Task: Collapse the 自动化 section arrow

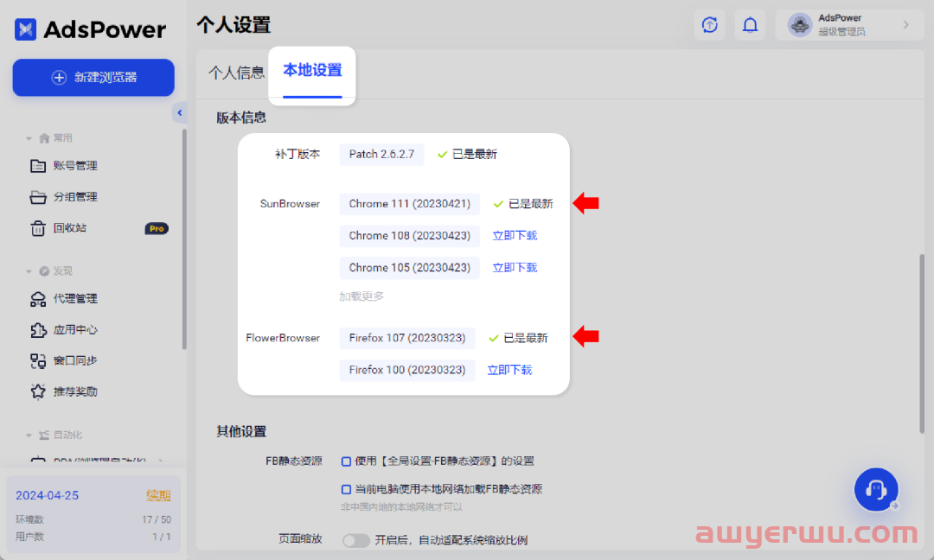Action: [29, 435]
